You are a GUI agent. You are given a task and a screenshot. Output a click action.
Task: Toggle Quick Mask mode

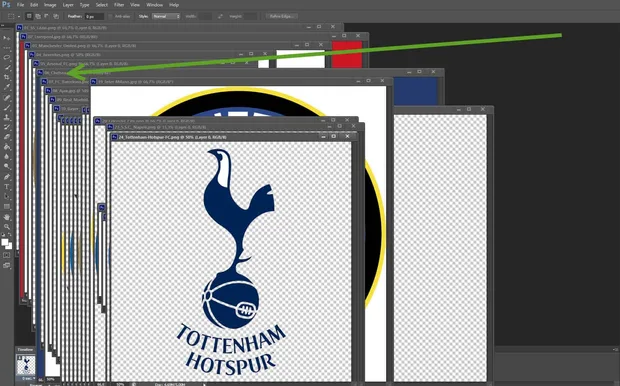(x=7, y=255)
